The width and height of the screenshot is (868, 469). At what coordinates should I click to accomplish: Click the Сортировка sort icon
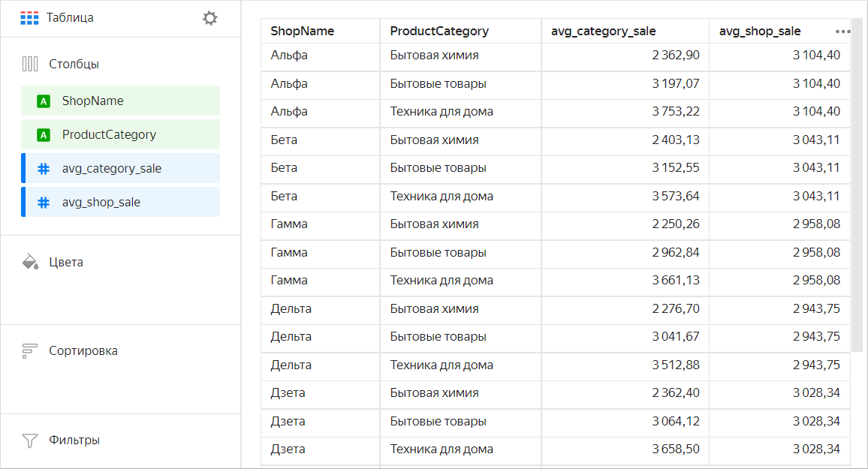click(30, 350)
